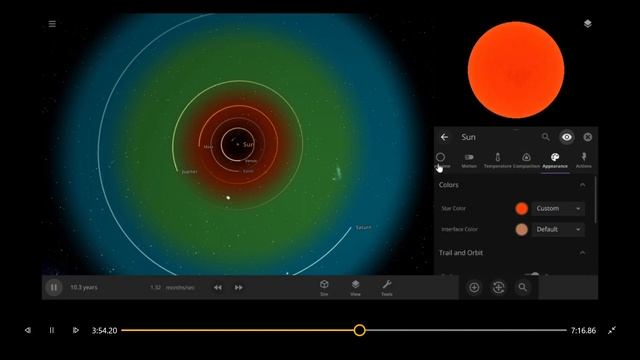Image resolution: width=640 pixels, height=360 pixels.
Task: Close the Sun properties panel
Action: (x=588, y=137)
